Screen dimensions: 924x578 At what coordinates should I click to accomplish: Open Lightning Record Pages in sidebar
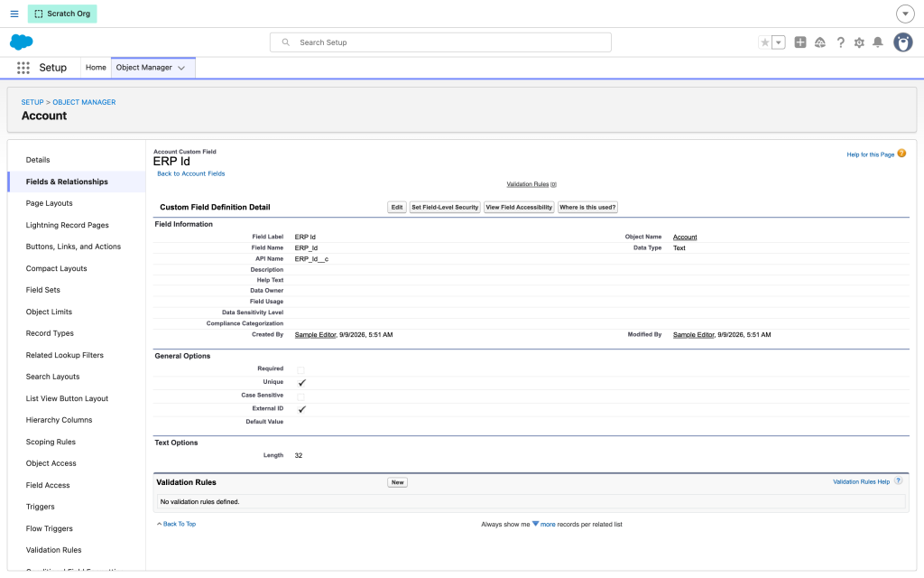pos(67,225)
